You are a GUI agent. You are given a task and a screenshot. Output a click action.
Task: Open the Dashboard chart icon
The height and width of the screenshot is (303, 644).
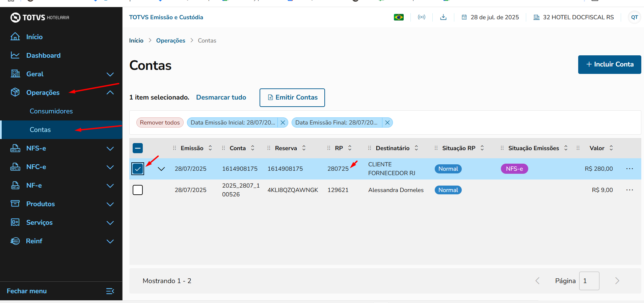pyautogui.click(x=15, y=55)
